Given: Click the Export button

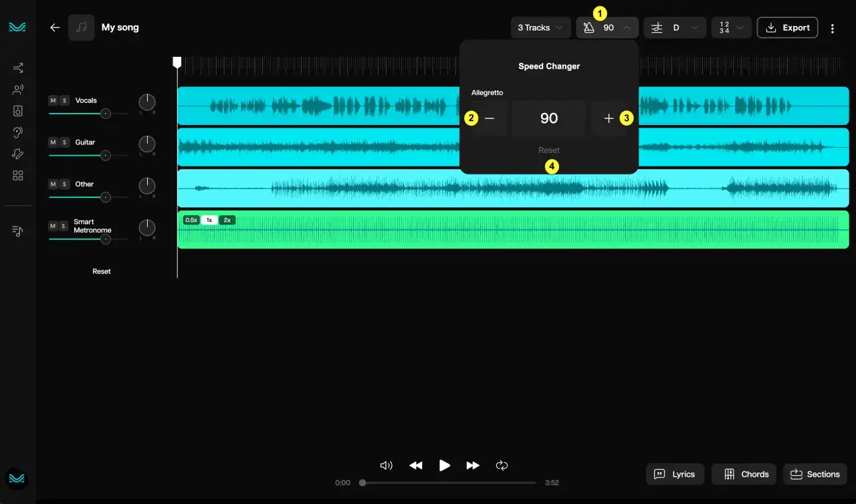Looking at the screenshot, I should [787, 27].
